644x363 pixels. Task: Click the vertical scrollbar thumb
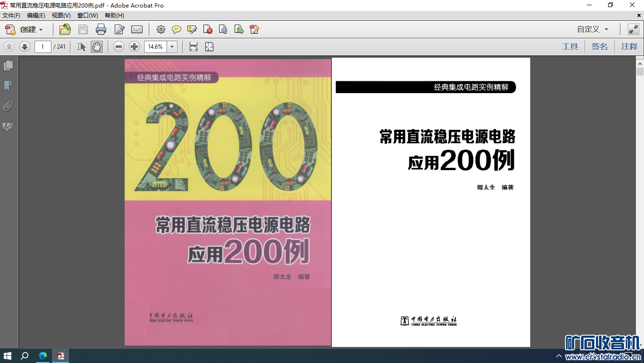point(640,72)
